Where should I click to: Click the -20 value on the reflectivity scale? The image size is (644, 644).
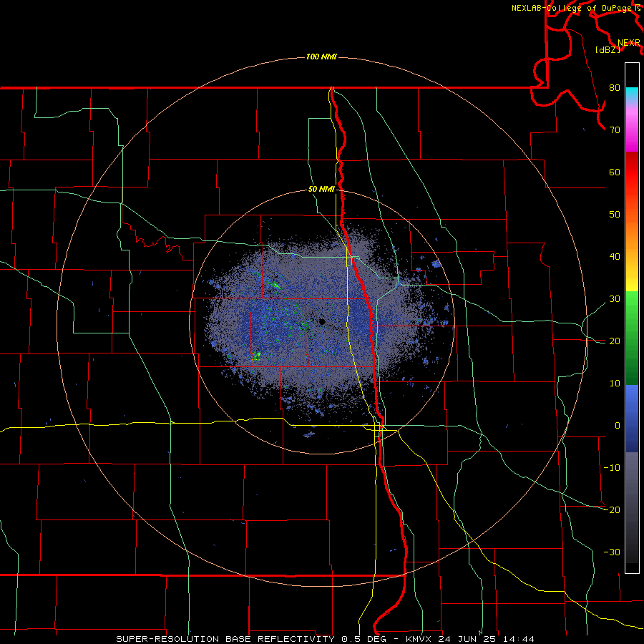click(x=612, y=510)
